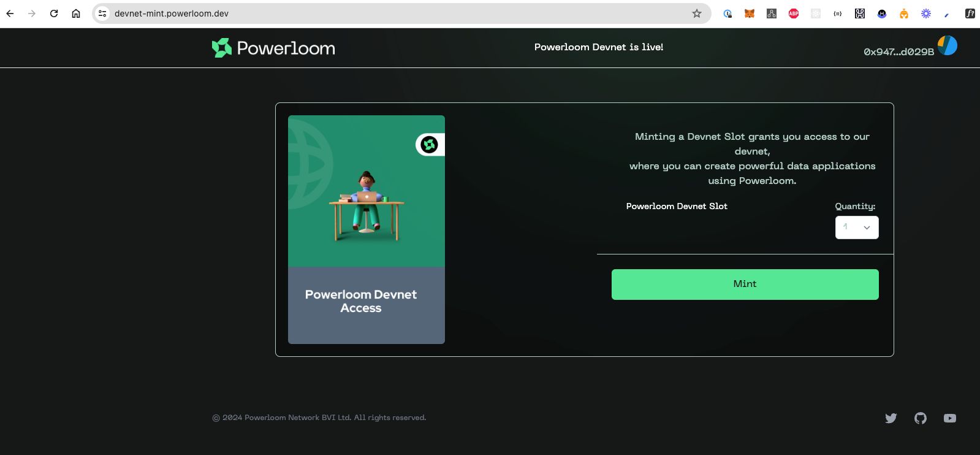The image size is (980, 455).
Task: Open the curly-braces JSON extension
Action: click(x=838, y=13)
